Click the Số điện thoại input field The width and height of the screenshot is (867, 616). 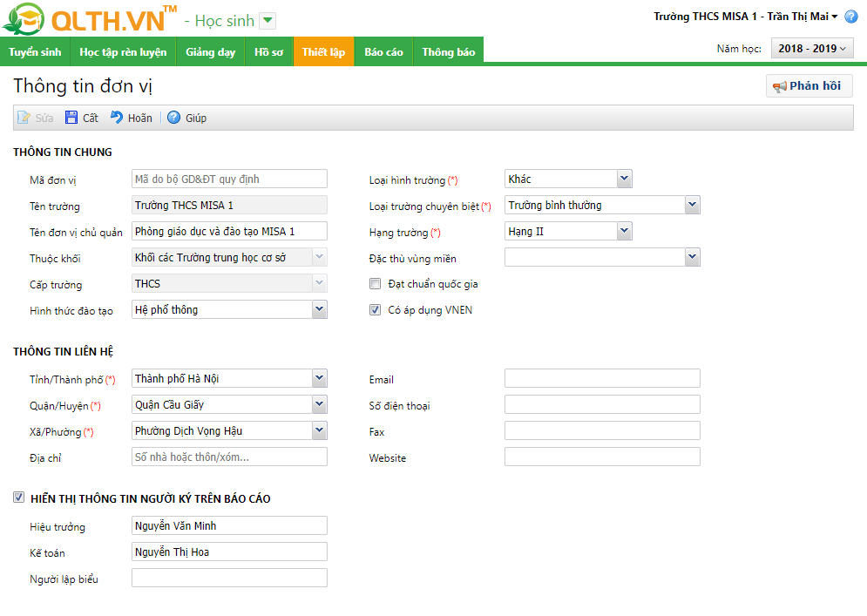point(602,404)
